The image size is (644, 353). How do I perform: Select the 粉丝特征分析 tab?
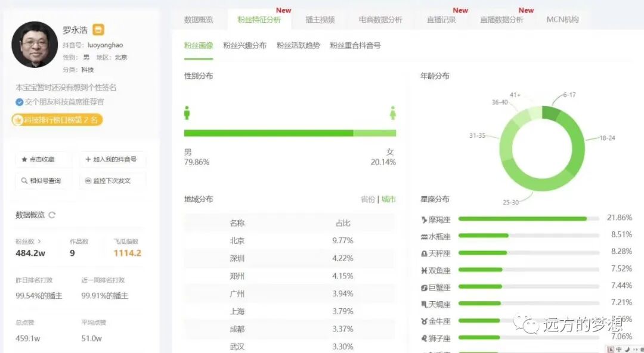[x=259, y=20]
